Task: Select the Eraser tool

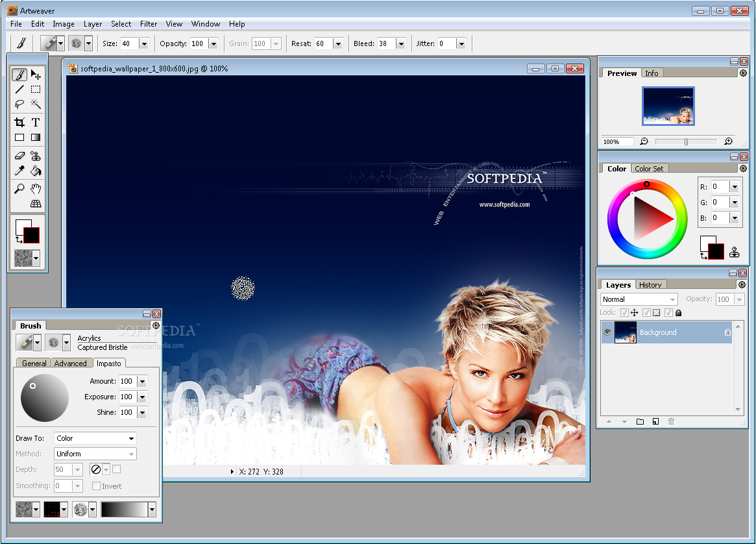Action: [19, 156]
